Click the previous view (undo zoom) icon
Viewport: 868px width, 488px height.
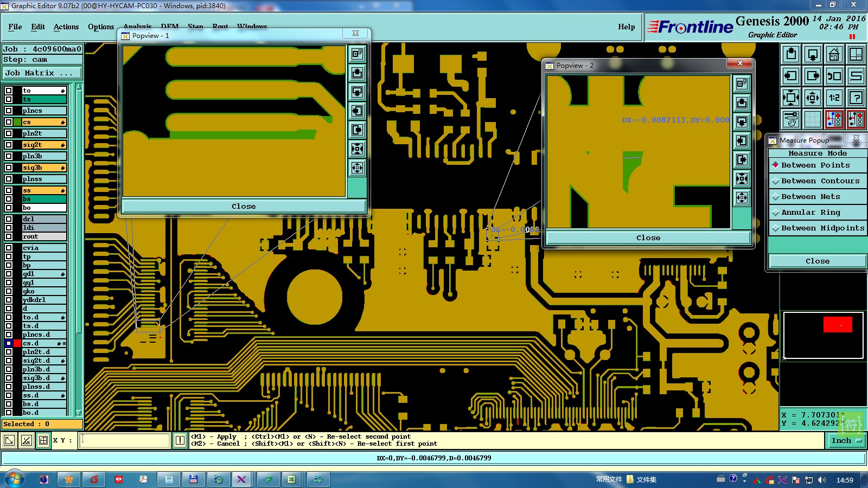coord(834,76)
